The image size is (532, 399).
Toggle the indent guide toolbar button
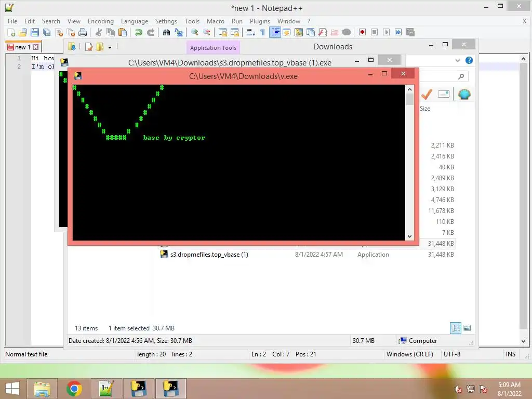coord(275,32)
